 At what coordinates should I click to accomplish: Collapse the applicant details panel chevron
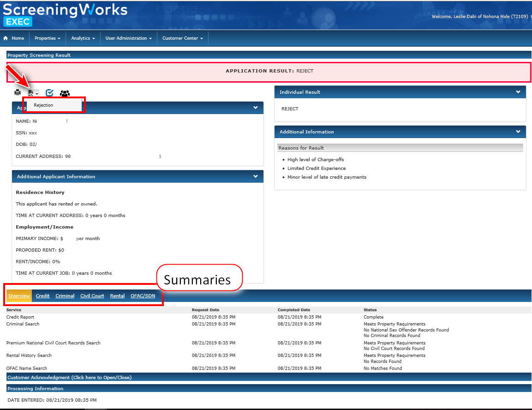[x=256, y=108]
